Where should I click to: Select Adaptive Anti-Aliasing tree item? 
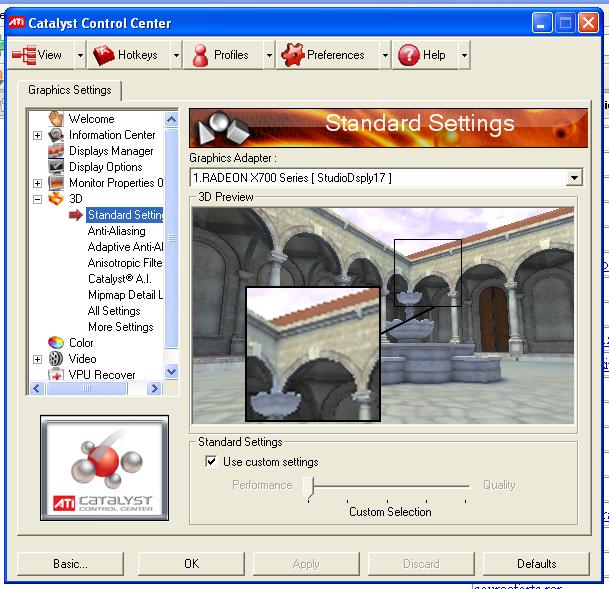pyautogui.click(x=125, y=247)
